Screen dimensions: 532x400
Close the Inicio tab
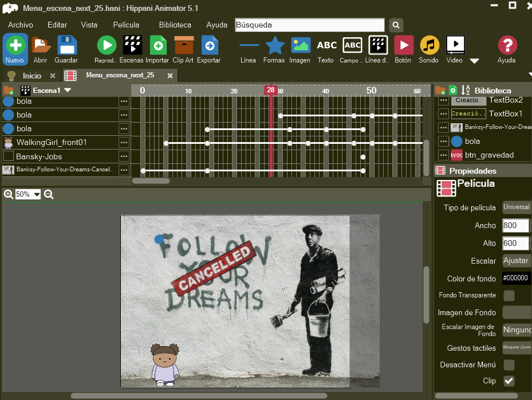tap(53, 76)
